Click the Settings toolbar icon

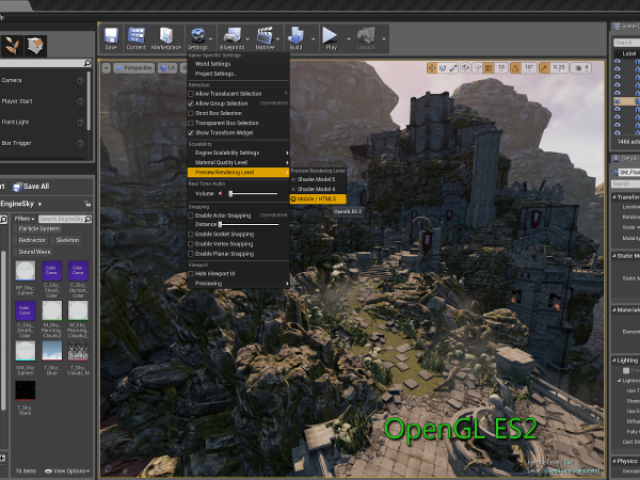[198, 36]
